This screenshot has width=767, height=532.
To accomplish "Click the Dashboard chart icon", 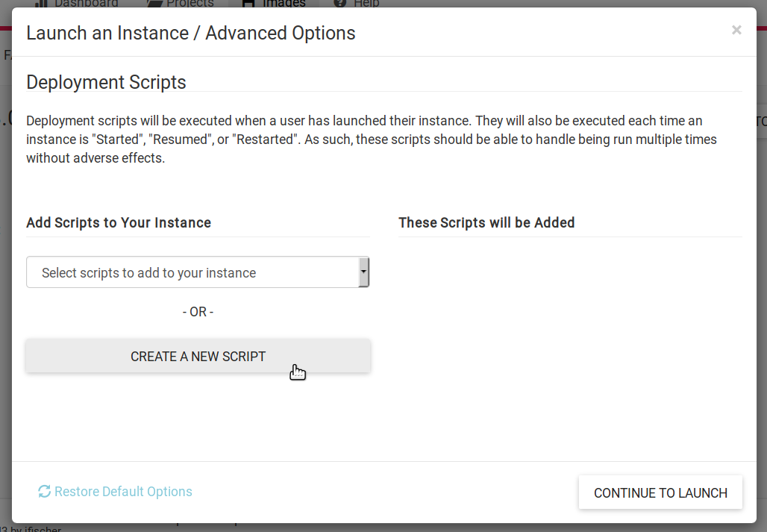I will click(42, 4).
